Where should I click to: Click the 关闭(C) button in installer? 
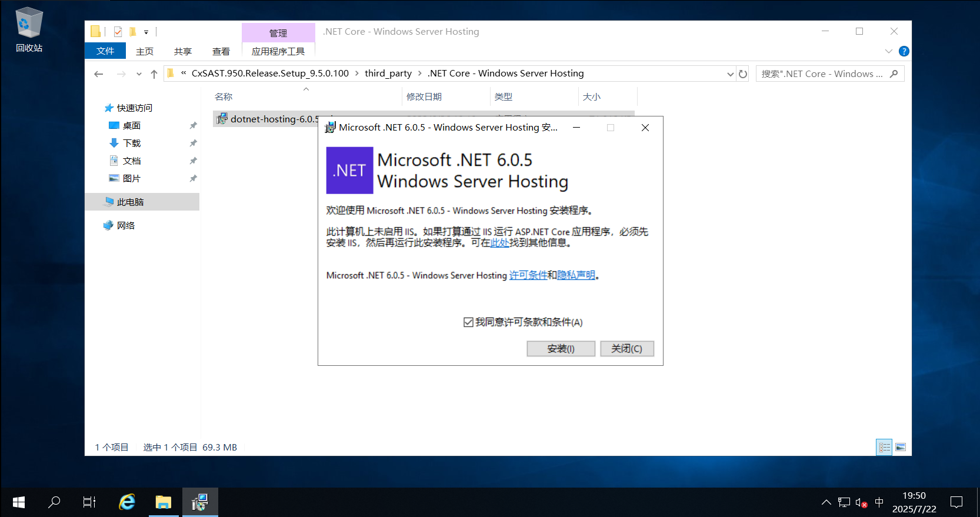pyautogui.click(x=626, y=349)
